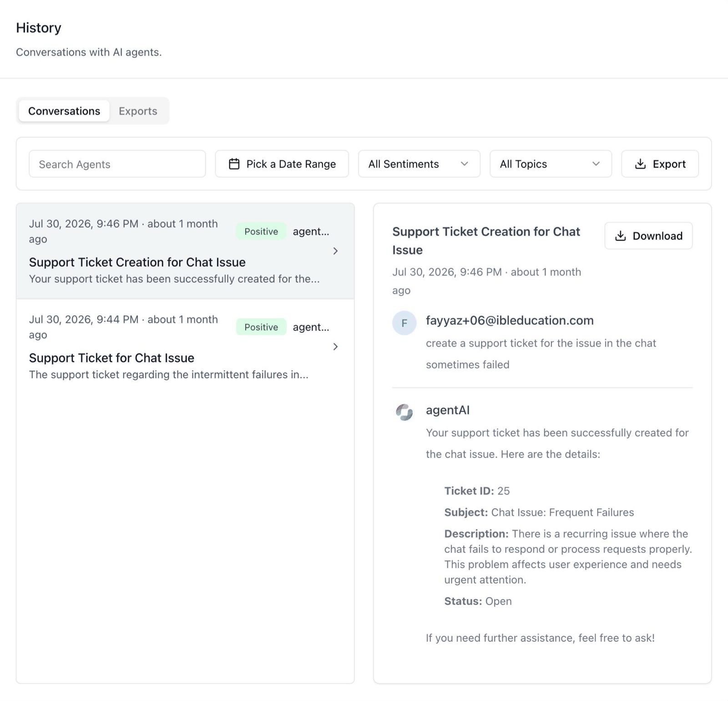
Task: Expand the All Sentiments dropdown
Action: coord(419,164)
